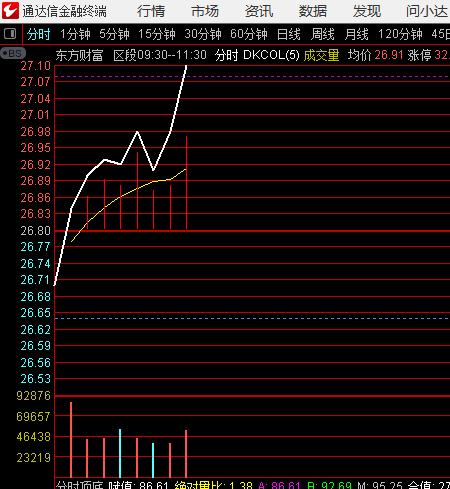Click the 成交量 volume indicator label
This screenshot has width=450, height=489.
tap(321, 55)
